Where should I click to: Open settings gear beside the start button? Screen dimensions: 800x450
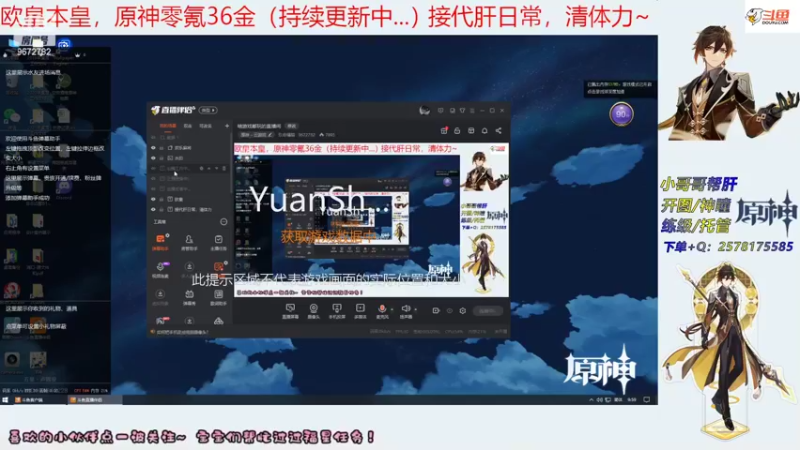tap(463, 311)
